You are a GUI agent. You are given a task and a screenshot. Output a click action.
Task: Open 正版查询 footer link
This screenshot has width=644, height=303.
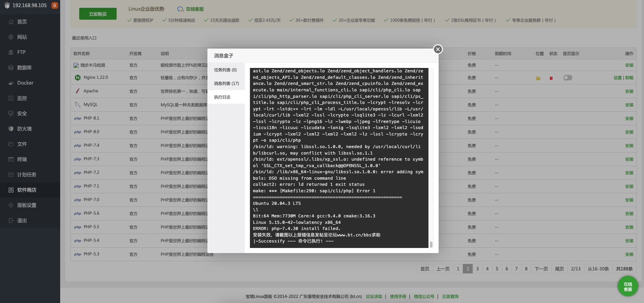tap(450, 297)
